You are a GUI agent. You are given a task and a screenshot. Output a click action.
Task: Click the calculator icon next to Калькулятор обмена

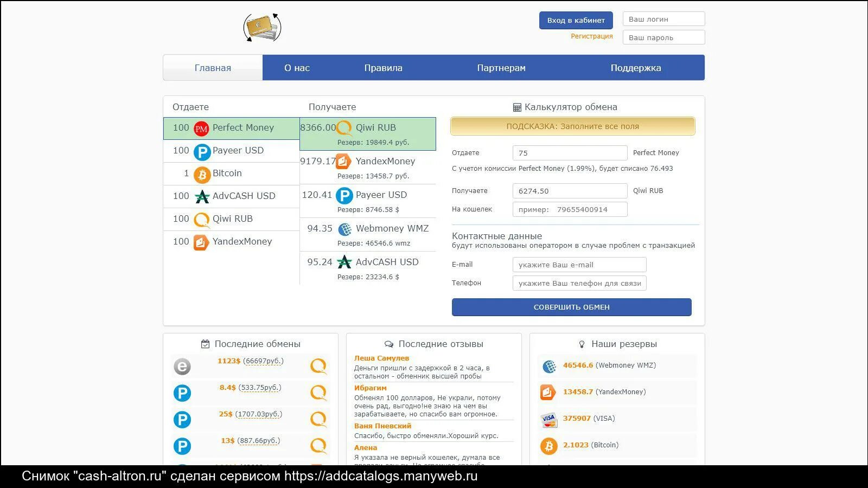pyautogui.click(x=517, y=107)
